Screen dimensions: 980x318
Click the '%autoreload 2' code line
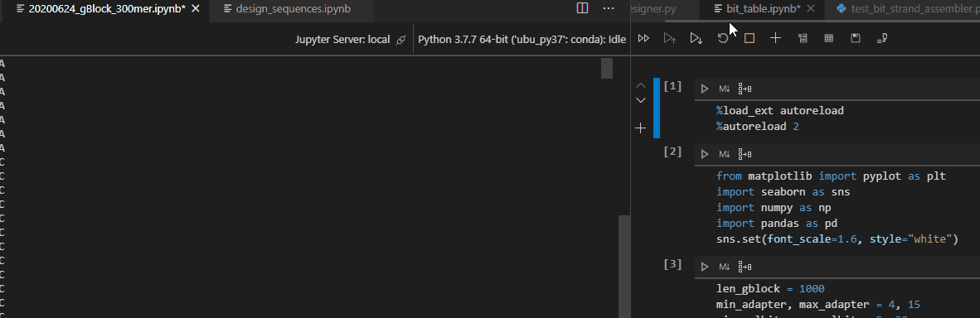coord(758,126)
